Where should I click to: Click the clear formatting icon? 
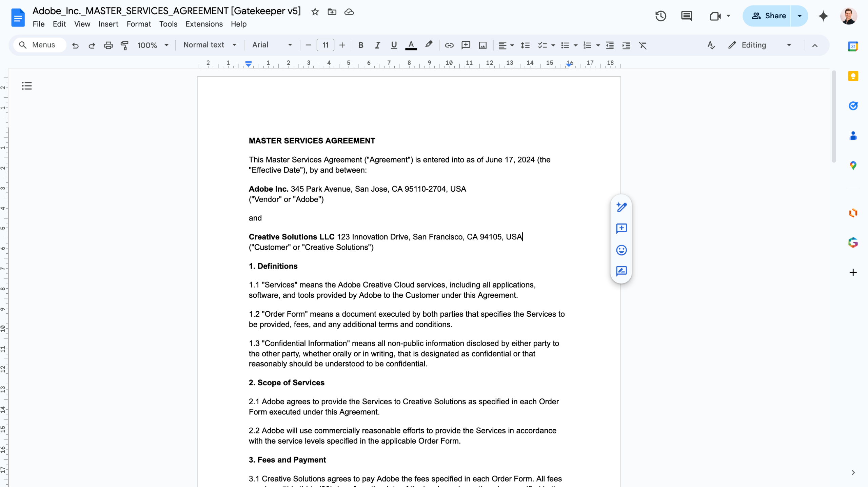click(x=643, y=45)
